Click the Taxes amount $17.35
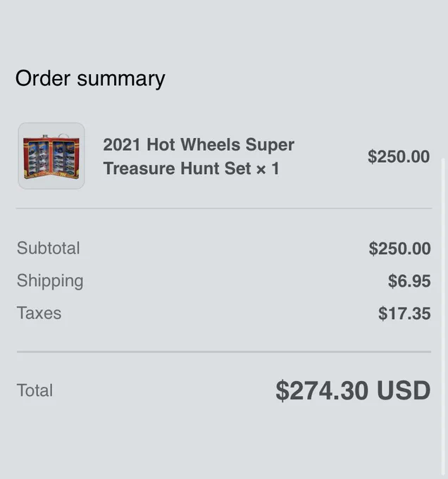This screenshot has width=448, height=479. [404, 313]
